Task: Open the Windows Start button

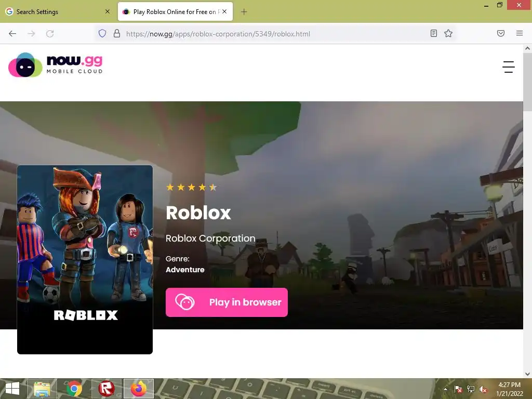Action: pos(12,389)
